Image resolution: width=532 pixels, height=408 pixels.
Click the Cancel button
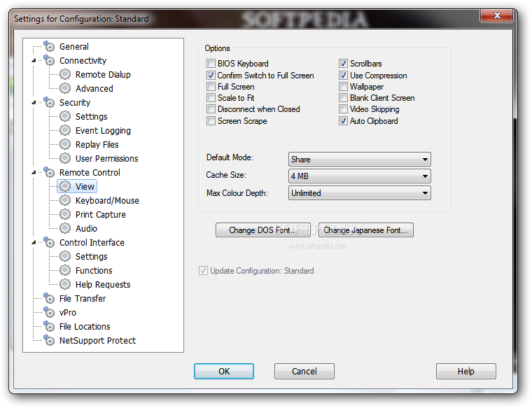(x=304, y=371)
